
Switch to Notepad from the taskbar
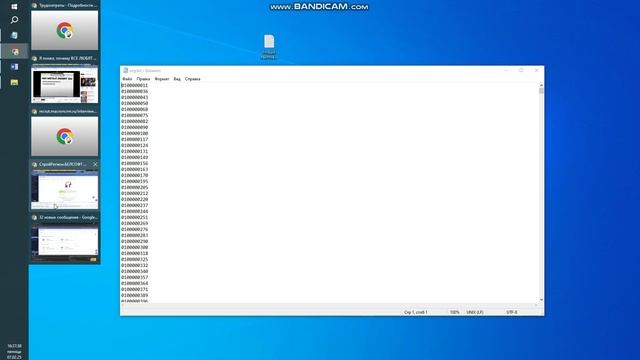[x=14, y=36]
